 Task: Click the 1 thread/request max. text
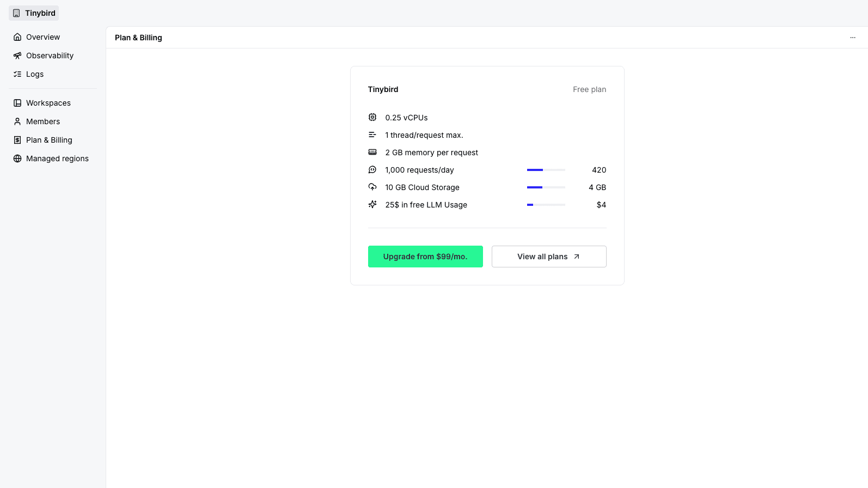pos(424,135)
